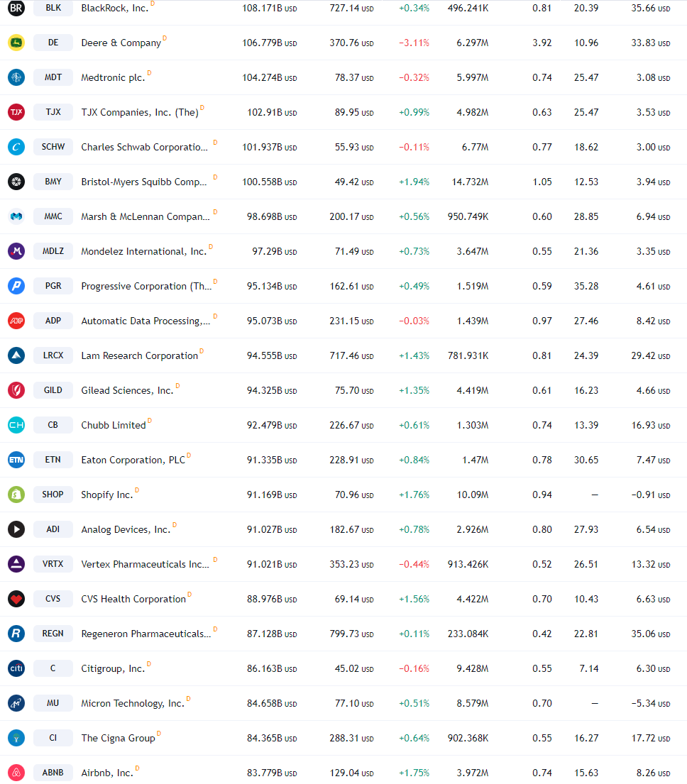Select the MDT ticker badge
The height and width of the screenshot is (784, 687).
pos(53,77)
